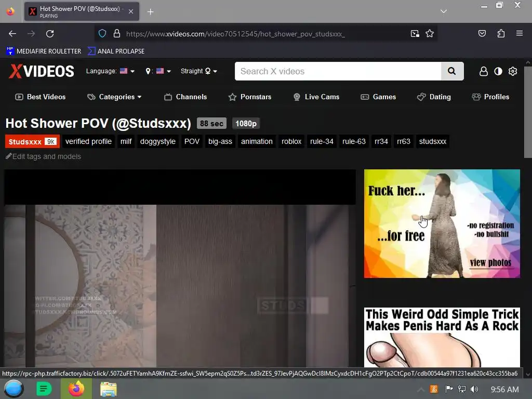
Task: Focus the Search X videos field
Action: 338,71
